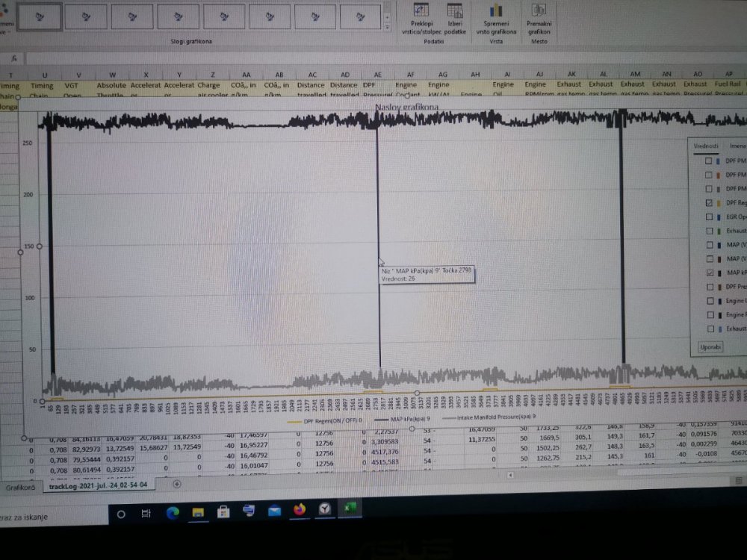
Task: Uncheck the MAP kPa series checkbox
Action: pyautogui.click(x=708, y=273)
